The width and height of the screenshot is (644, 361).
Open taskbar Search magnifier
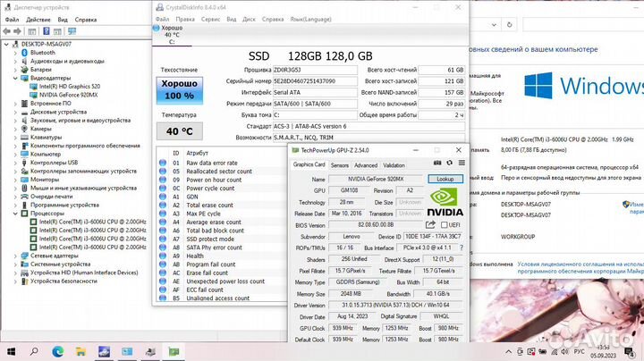pyautogui.click(x=35, y=351)
